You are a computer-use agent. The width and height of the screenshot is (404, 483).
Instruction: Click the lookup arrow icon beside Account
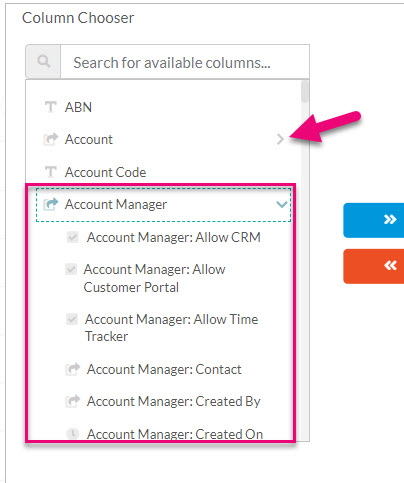coord(51,139)
